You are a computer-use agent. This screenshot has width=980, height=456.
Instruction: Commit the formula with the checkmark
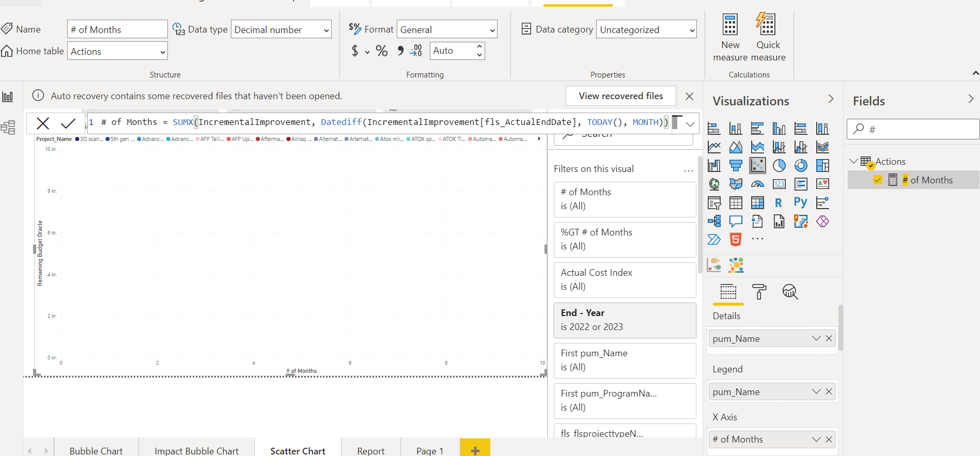(68, 123)
